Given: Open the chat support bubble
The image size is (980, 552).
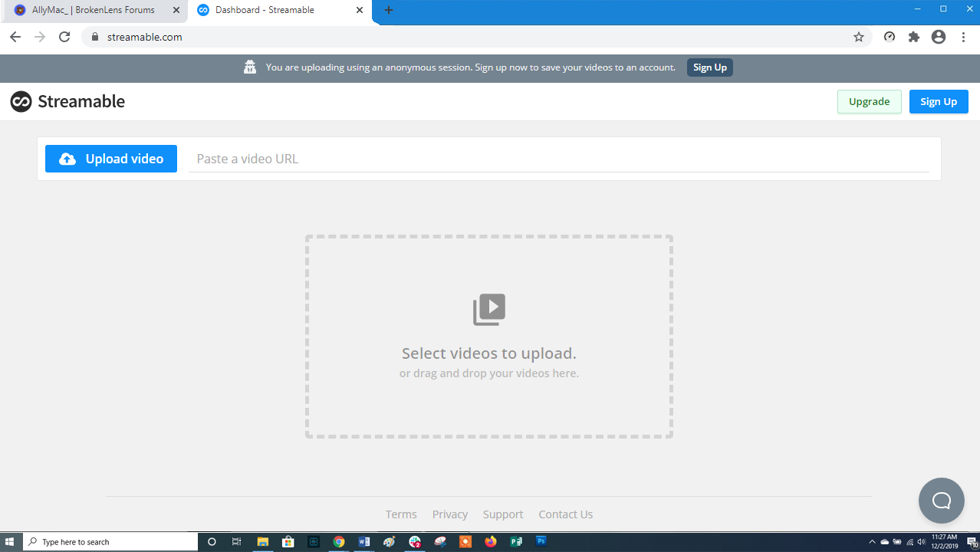Looking at the screenshot, I should click(941, 501).
